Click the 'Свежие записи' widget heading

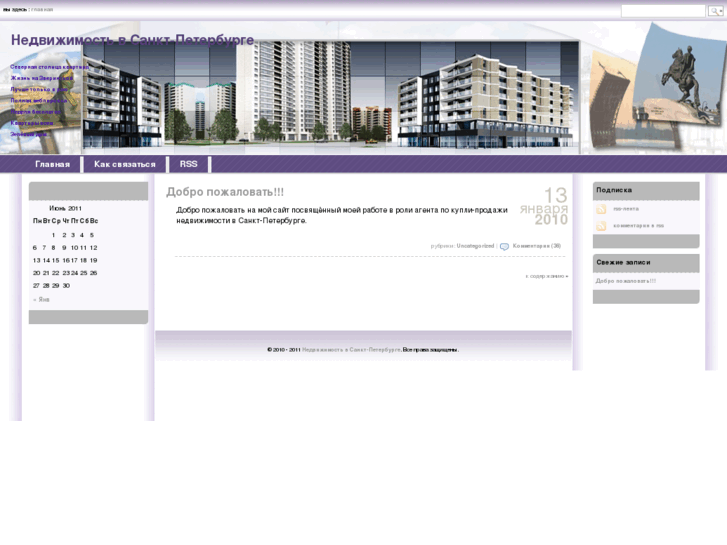click(623, 263)
